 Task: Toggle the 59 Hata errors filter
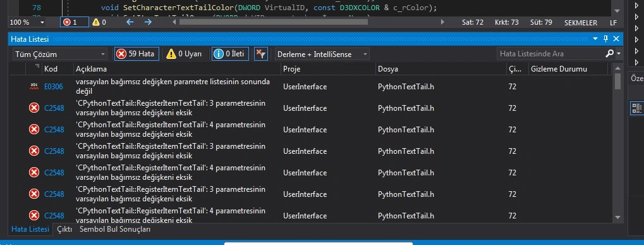click(x=137, y=54)
